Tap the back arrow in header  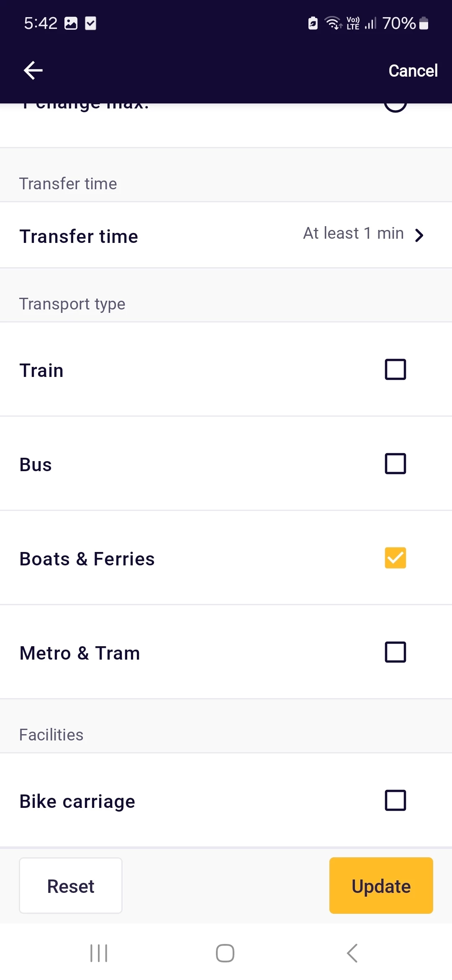(33, 70)
